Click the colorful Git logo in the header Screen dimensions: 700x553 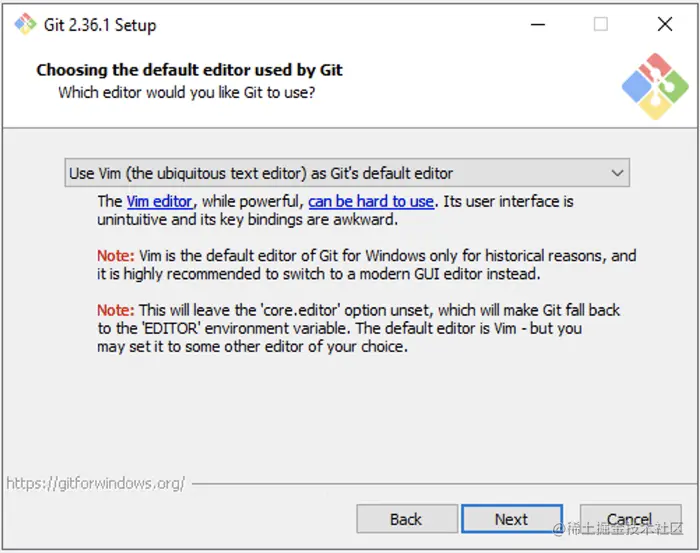(x=655, y=87)
